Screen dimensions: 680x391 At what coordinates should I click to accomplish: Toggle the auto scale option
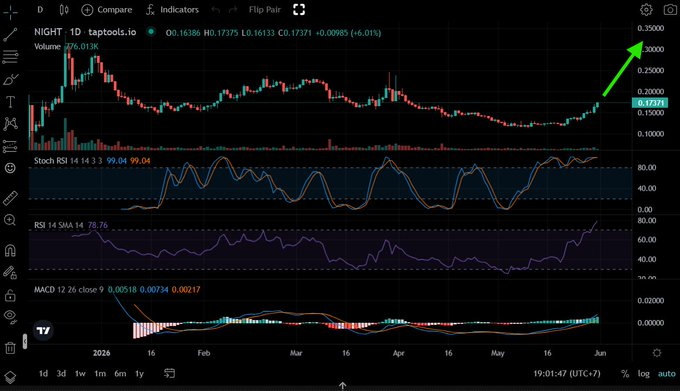click(667, 373)
